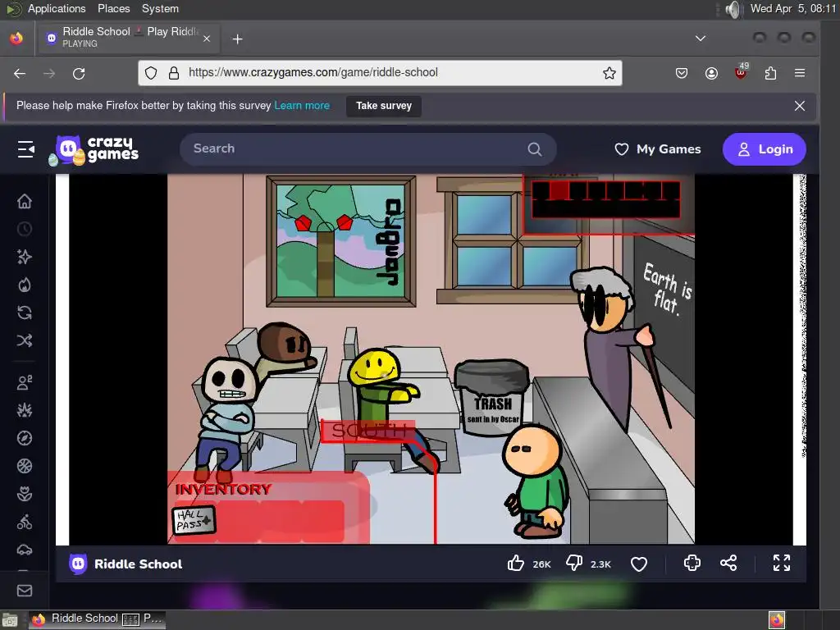Screen dimensions: 840x630
Task: Reload the current page
Action: coord(79,73)
